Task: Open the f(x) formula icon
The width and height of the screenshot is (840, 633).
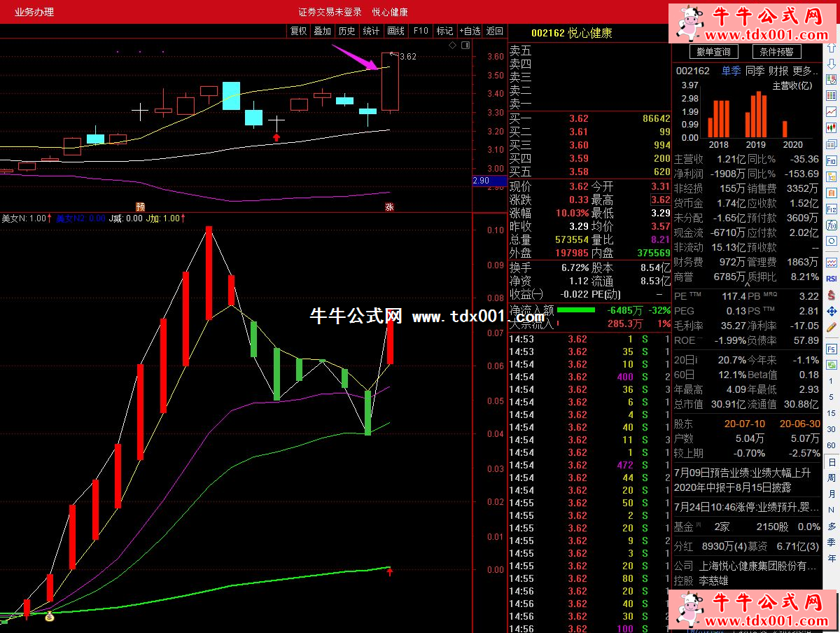Action: pyautogui.click(x=832, y=225)
